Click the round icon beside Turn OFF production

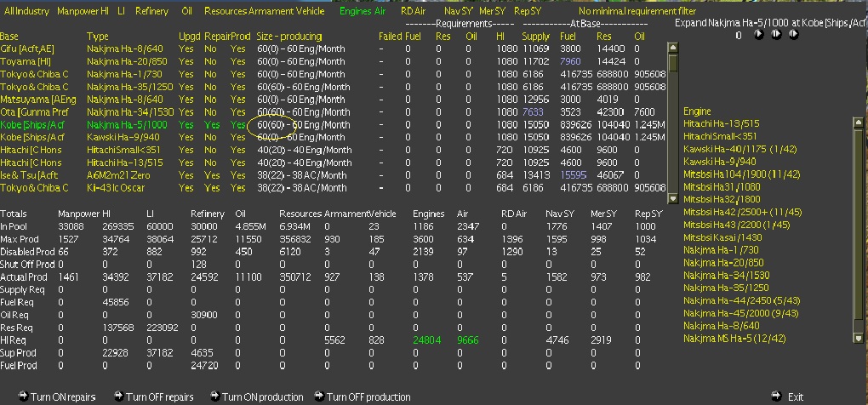coord(319,396)
